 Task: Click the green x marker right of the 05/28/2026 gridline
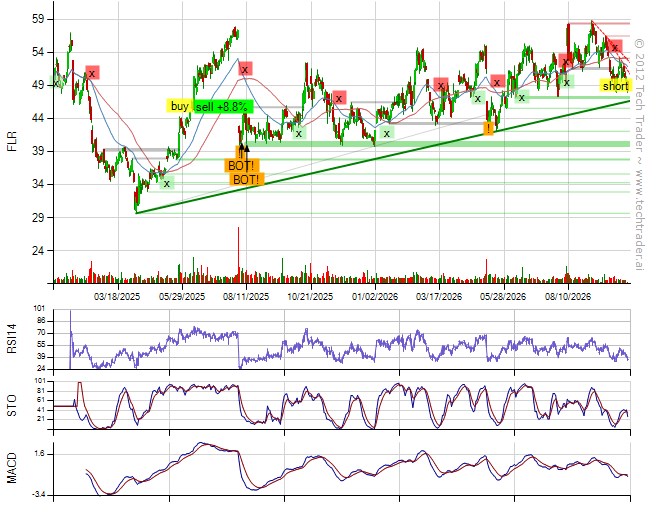[522, 97]
